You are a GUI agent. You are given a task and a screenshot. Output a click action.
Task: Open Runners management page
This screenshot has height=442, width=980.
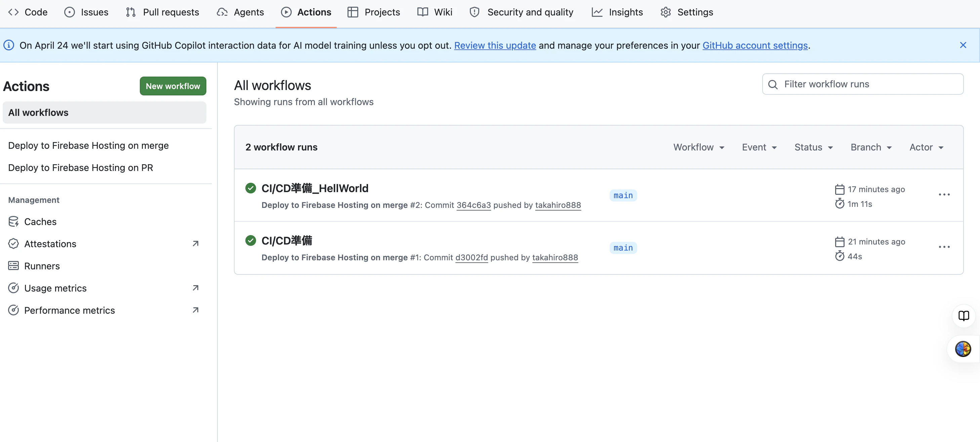click(x=41, y=266)
